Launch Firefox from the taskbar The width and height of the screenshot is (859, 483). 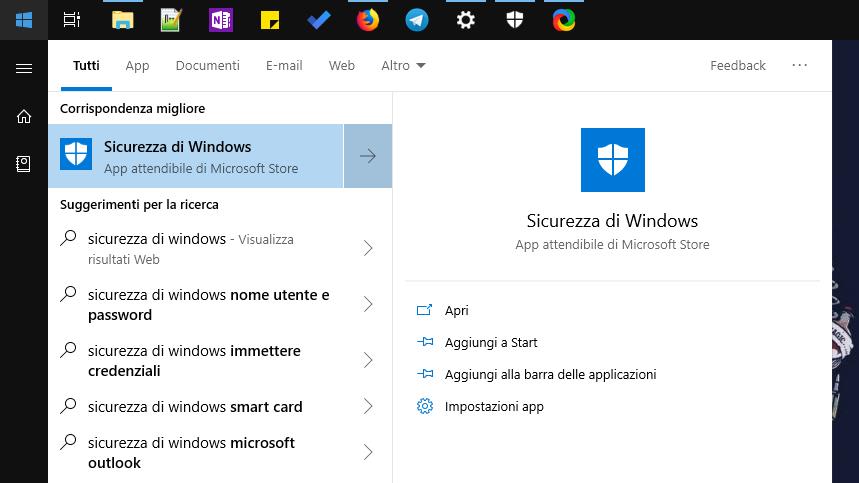click(368, 20)
